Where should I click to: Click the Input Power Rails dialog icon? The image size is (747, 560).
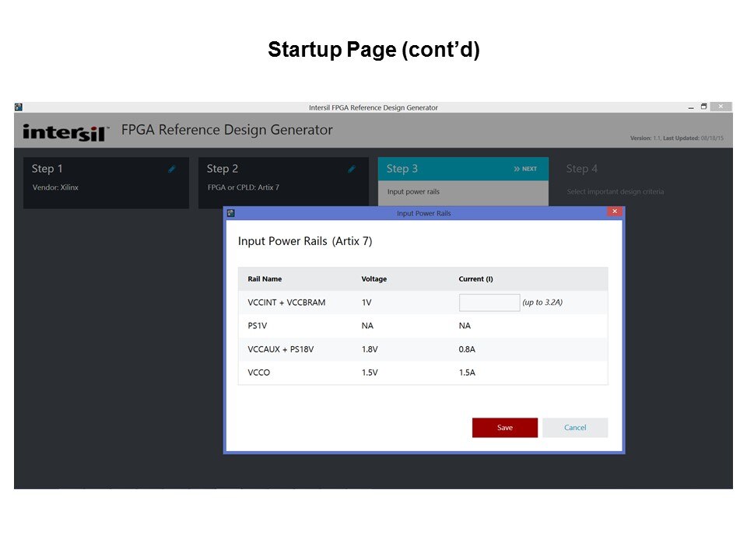coord(230,213)
